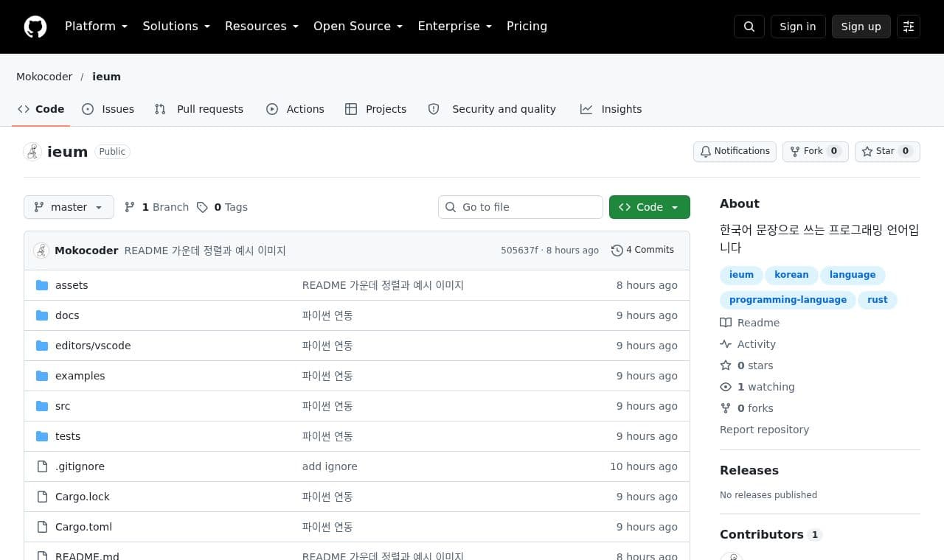The image size is (944, 560).
Task: Click the Mokocoder avatar beside repo name
Action: (32, 152)
